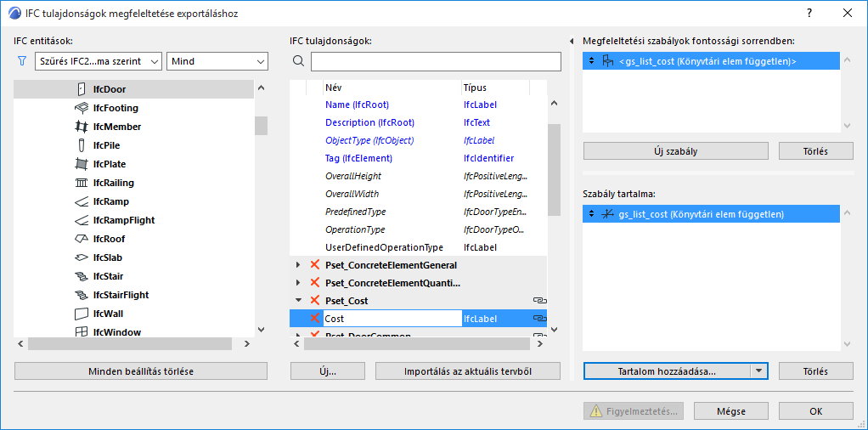The height and width of the screenshot is (430, 868).
Task: Select the 'OverallHeight' property row
Action: (418, 176)
